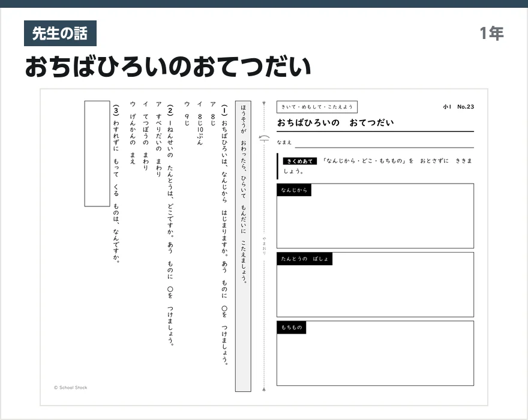Click the fold arrow icon on the dotted line
The width and height of the screenshot is (528, 420).
[264, 138]
